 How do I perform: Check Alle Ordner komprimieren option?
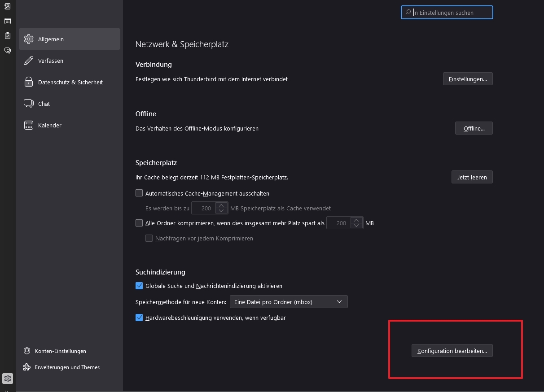[x=139, y=223]
